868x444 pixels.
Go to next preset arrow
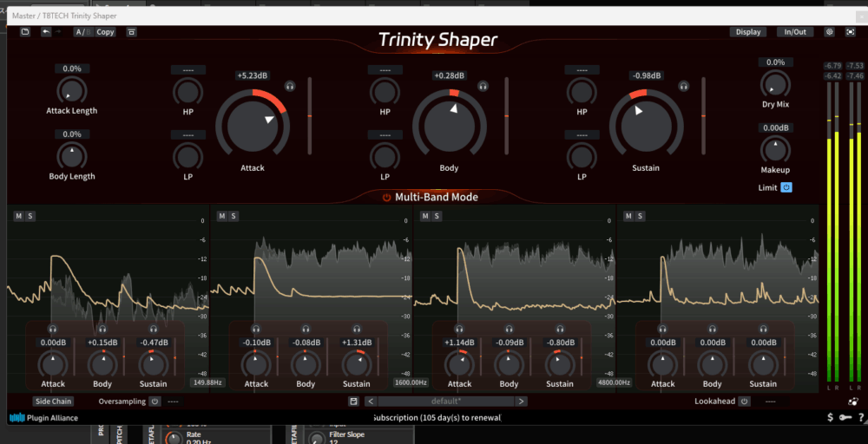pos(521,402)
